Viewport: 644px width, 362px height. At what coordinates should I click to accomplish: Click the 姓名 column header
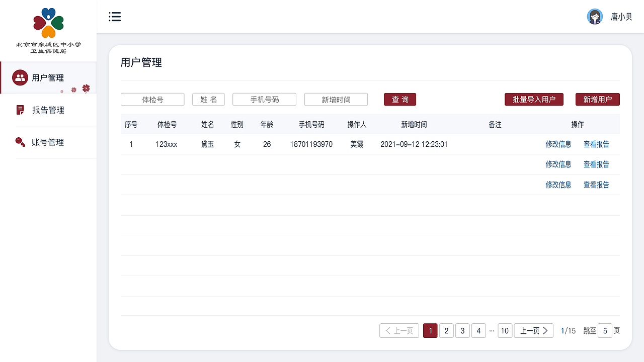(x=208, y=124)
